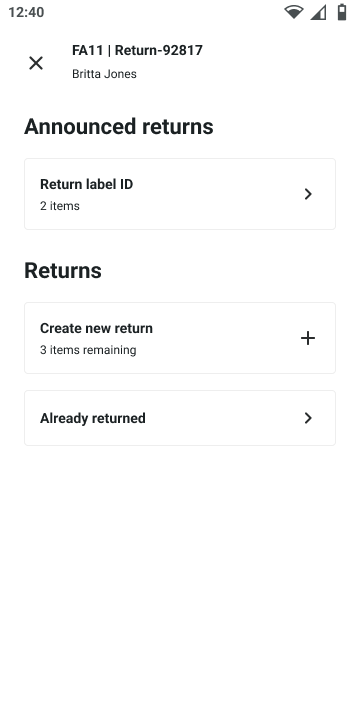Tap the Announced returns heading
Screen dimensions: 360x720
click(x=119, y=126)
